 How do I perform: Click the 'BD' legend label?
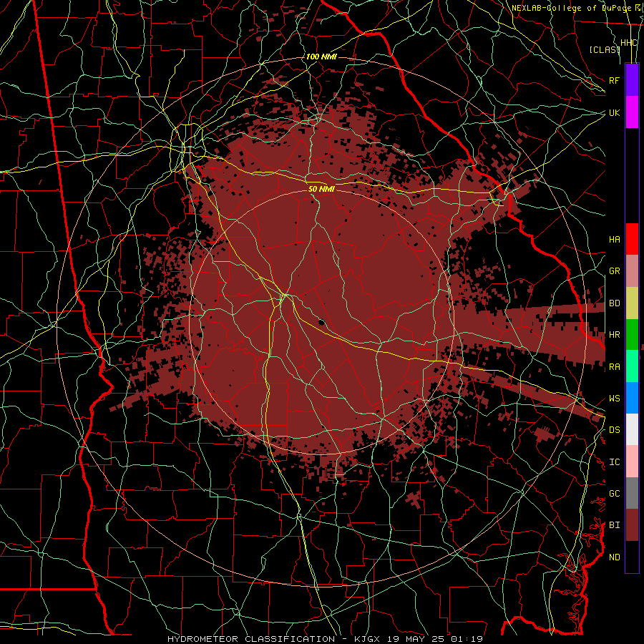point(614,303)
